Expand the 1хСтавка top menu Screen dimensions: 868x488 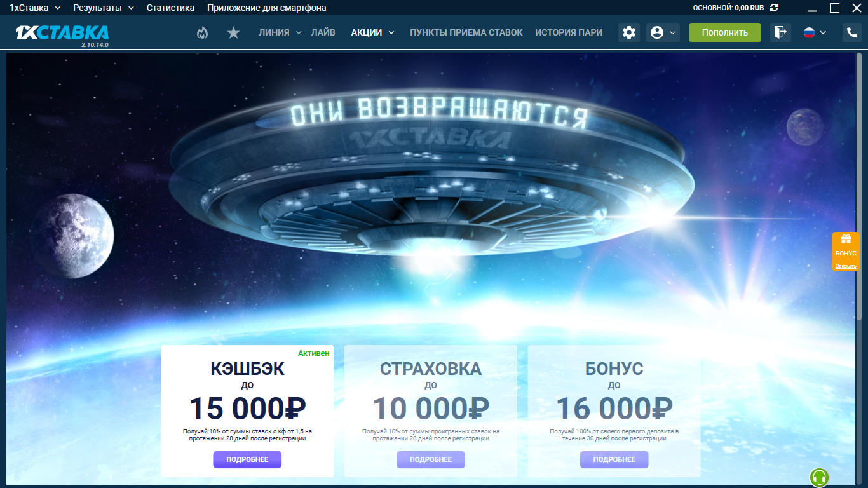(x=35, y=8)
